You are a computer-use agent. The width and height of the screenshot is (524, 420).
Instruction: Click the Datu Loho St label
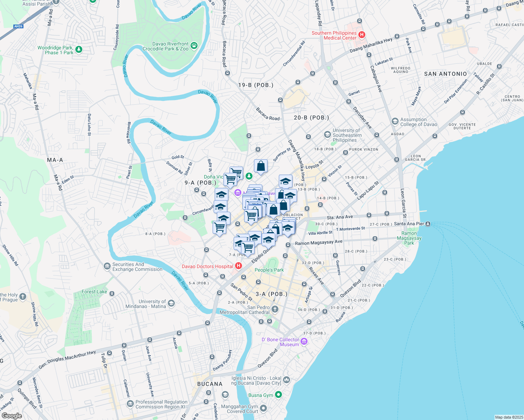coord(89,125)
